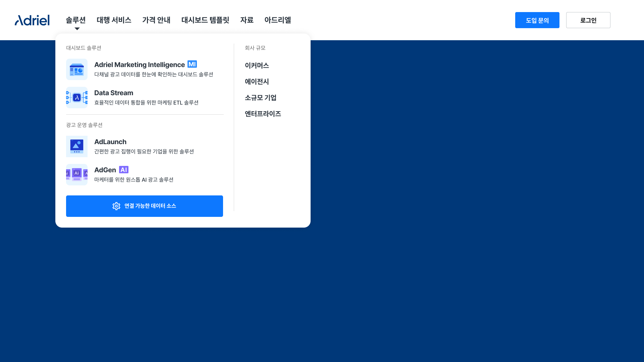Click 연결 가능한 데이터 소스 button

tap(145, 206)
